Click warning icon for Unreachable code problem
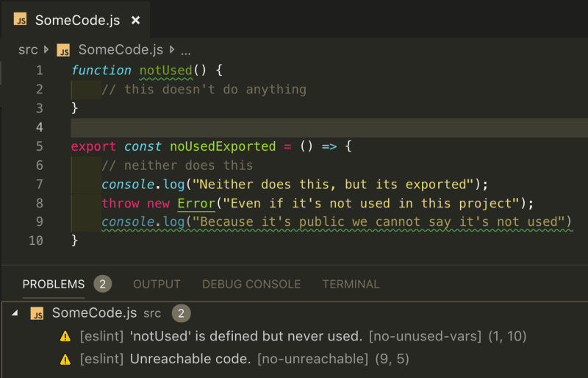 coord(65,360)
